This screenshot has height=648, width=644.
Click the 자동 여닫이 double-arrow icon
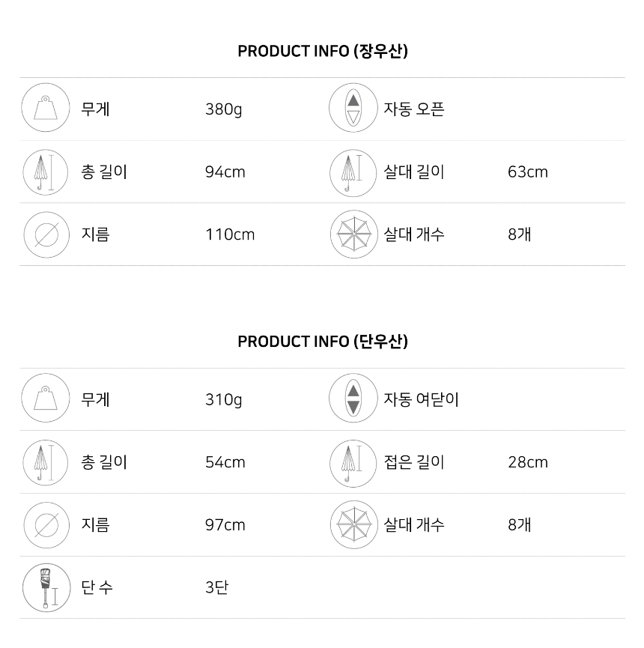(353, 398)
